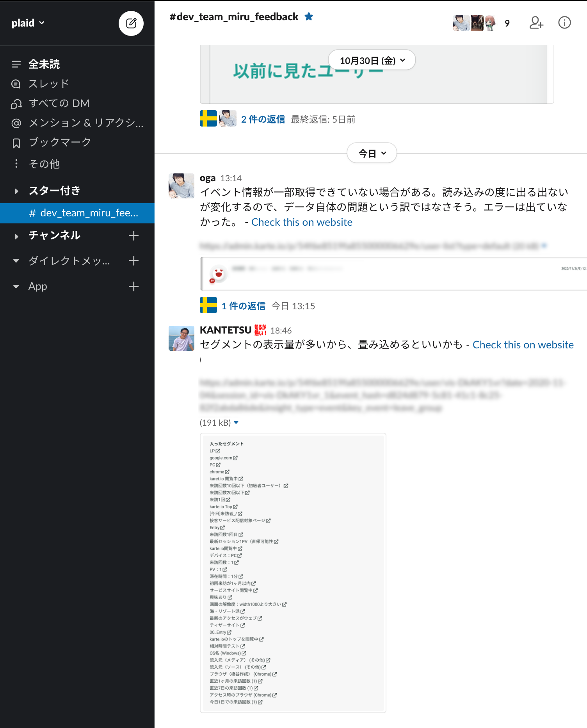Screen dimensions: 587x728
Task: Add an App with plus icon
Action: (133, 287)
